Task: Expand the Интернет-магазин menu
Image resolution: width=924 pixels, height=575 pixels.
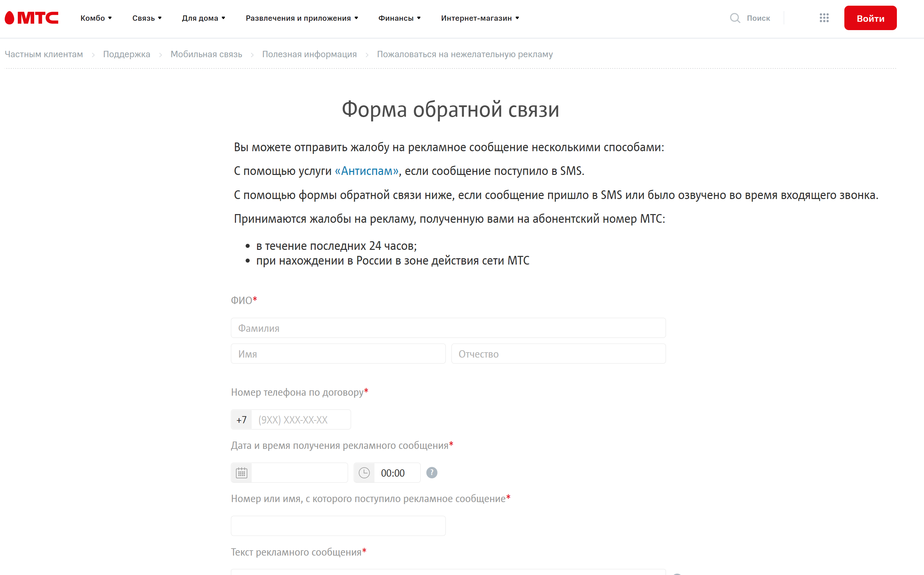Action: [480, 18]
